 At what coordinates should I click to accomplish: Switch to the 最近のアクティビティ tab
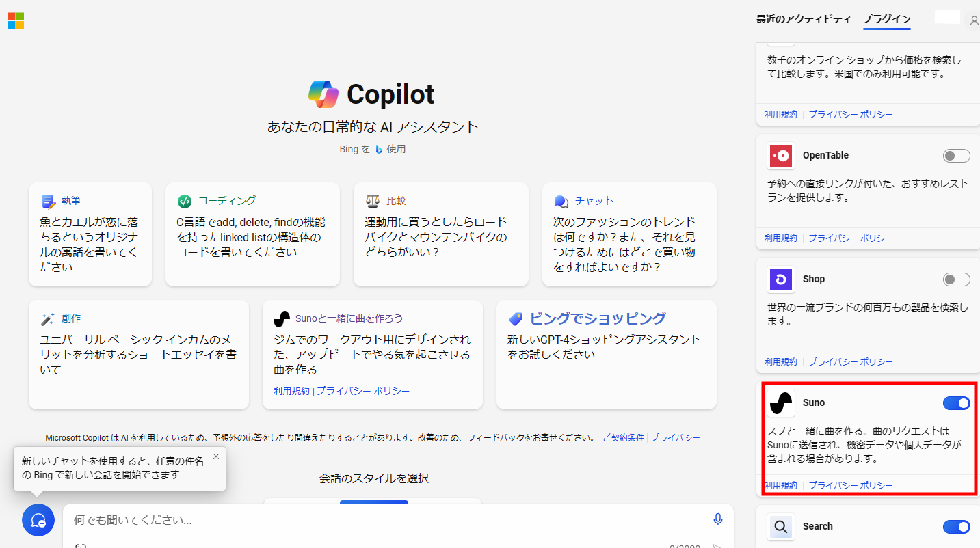804,19
